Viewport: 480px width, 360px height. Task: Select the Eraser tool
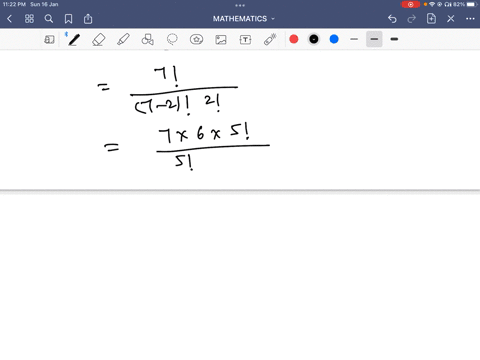pyautogui.click(x=99, y=39)
